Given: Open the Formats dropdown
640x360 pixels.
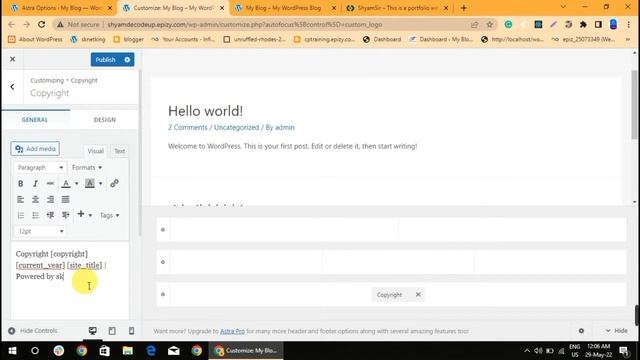Looking at the screenshot, I should [87, 168].
